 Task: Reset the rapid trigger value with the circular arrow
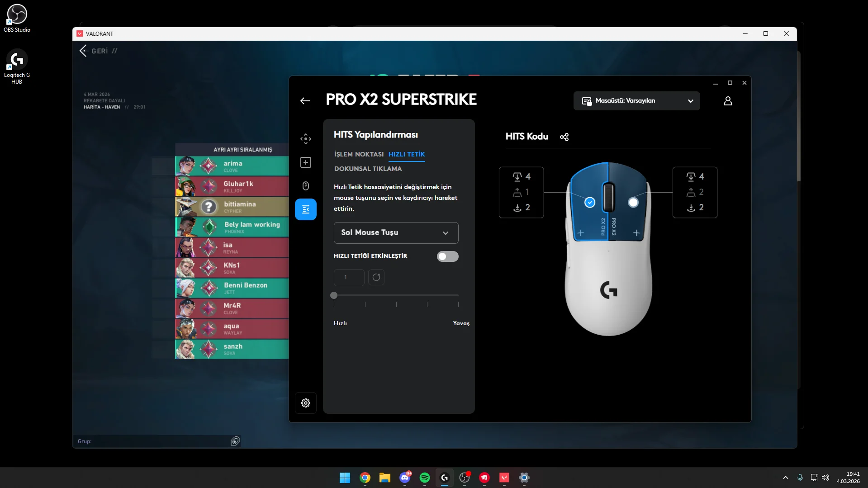click(x=376, y=277)
